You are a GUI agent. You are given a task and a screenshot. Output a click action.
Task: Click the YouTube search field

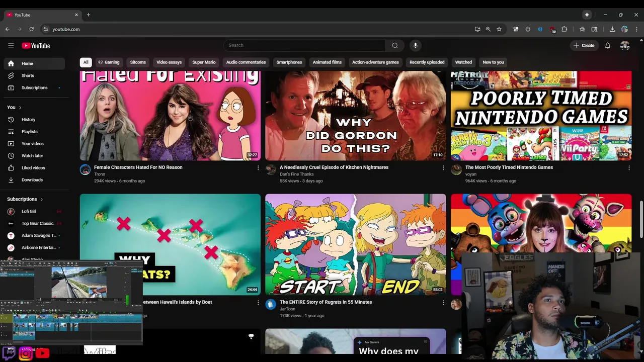305,45
